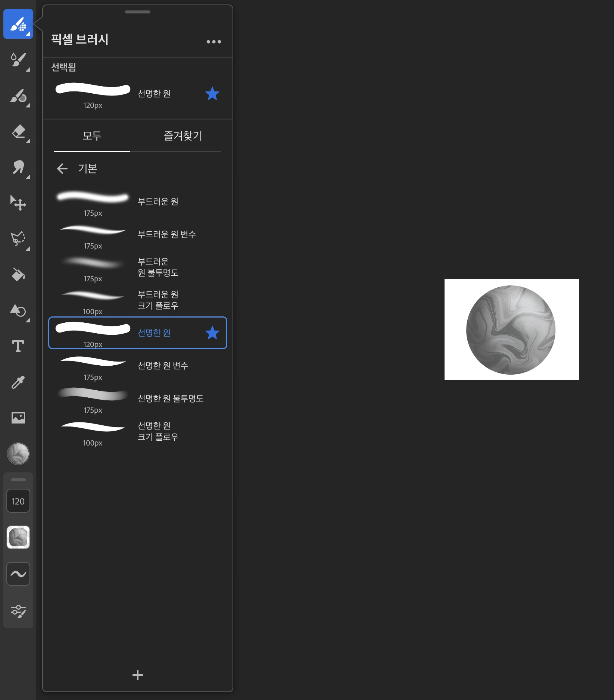Screen dimensions: 614x700
Task: Choose the 부드러운 원 변수 brush
Action: [x=138, y=234]
